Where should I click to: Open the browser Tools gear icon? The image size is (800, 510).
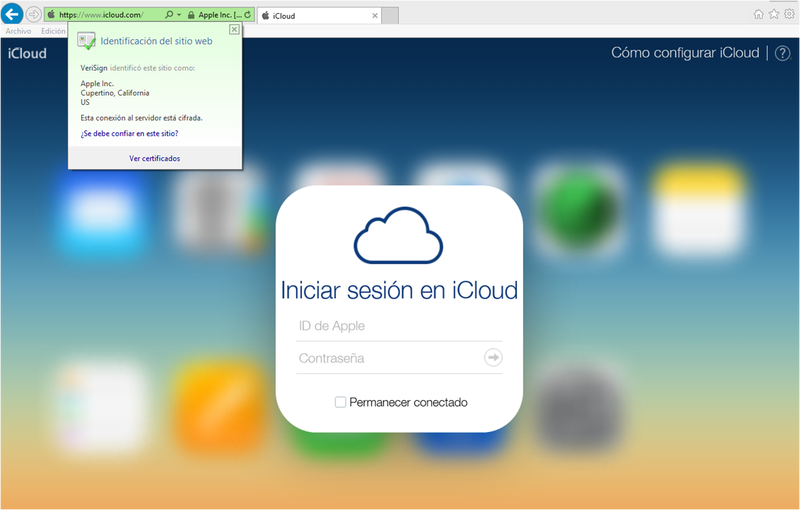click(x=789, y=14)
